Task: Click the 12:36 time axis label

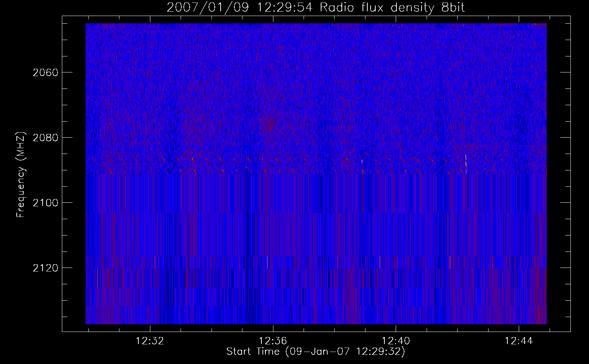Action: coord(273,341)
